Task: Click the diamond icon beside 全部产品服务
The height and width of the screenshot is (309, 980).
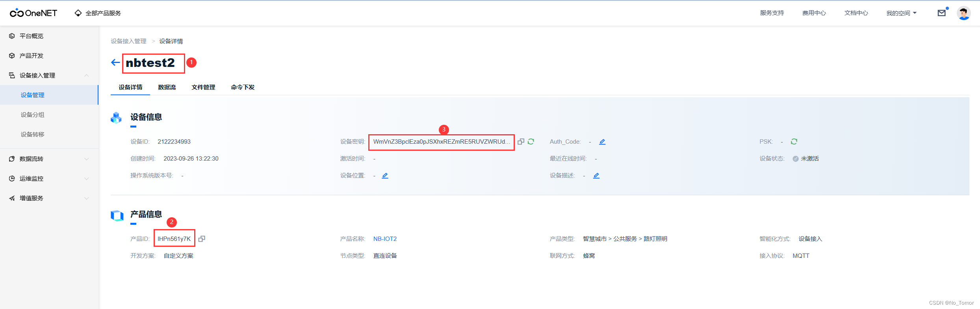Action: (78, 13)
